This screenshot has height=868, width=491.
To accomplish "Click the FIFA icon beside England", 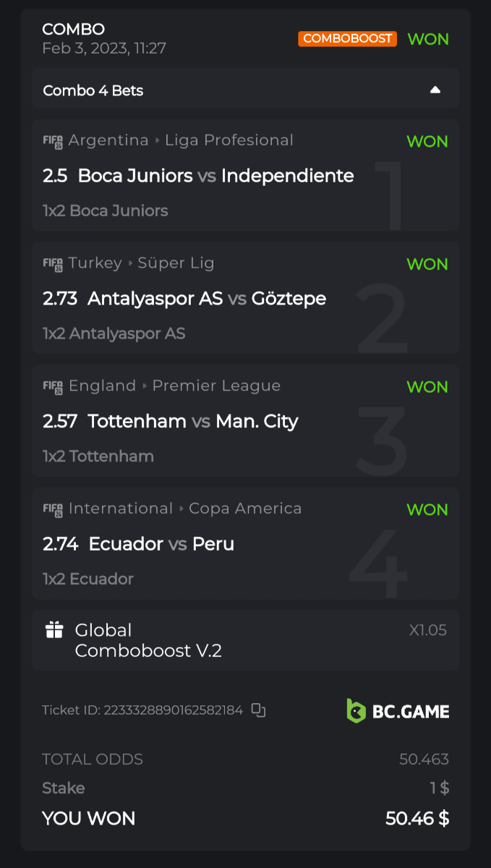I will click(x=53, y=387).
